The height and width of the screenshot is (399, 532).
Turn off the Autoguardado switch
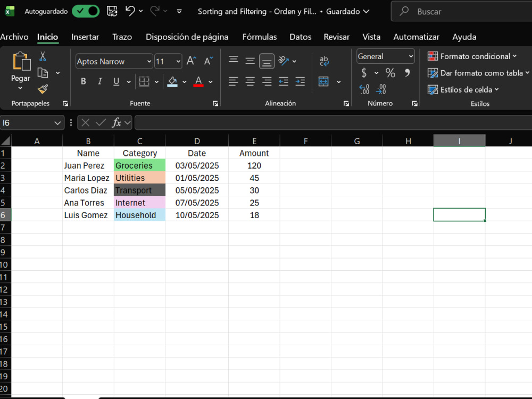pyautogui.click(x=86, y=11)
